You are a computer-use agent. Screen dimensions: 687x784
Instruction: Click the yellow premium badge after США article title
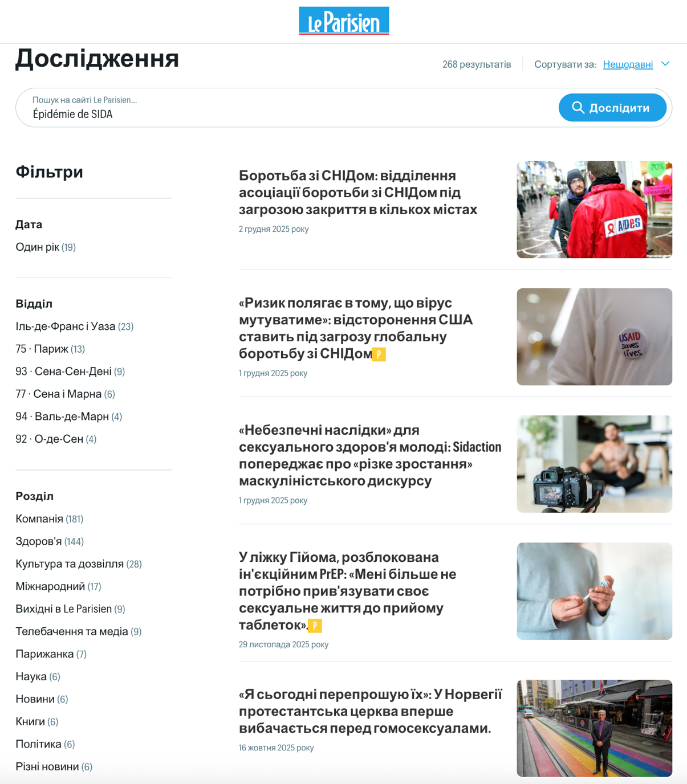point(379,354)
